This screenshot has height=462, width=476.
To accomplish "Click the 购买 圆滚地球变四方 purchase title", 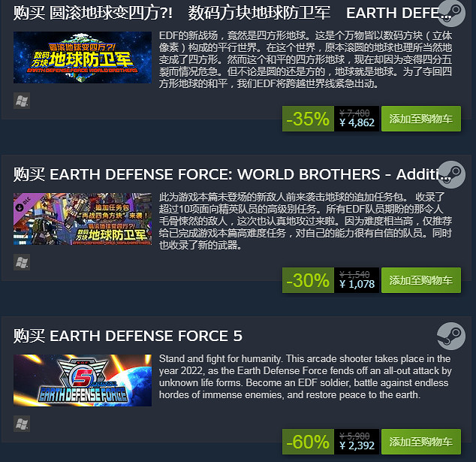I will tap(232, 13).
